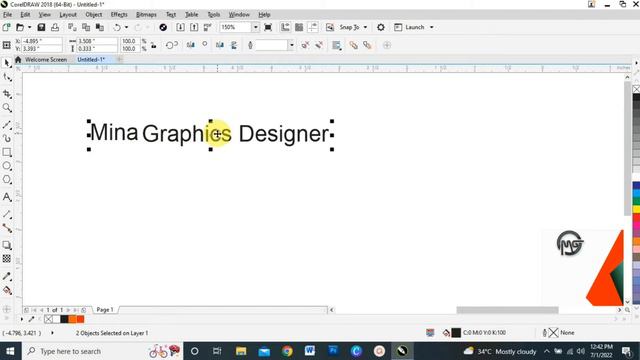This screenshot has width=640, height=360.
Task: Toggle the lock ratio padlock
Action: [153, 45]
